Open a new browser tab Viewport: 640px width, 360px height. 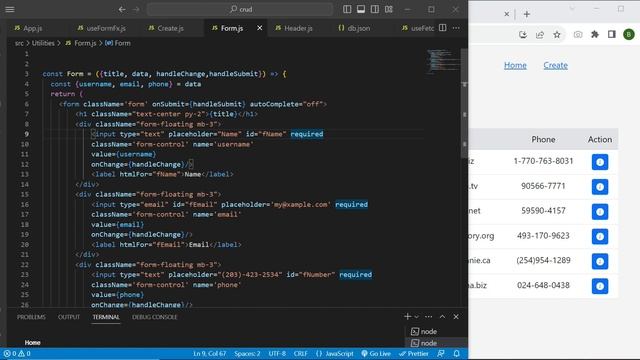[527, 14]
